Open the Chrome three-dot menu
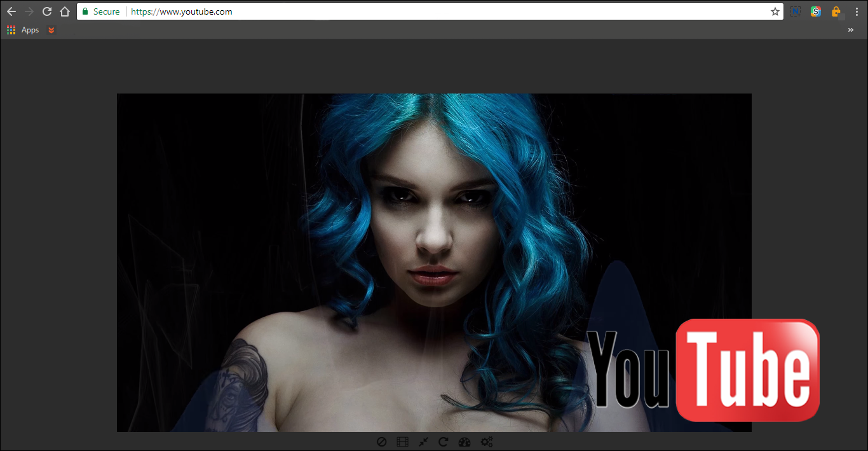 [x=856, y=11]
